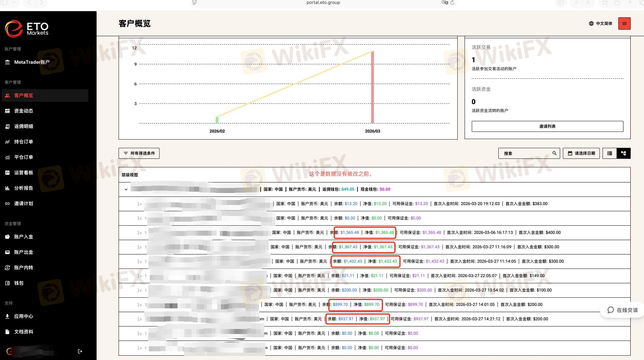Click the search magnifier icon
This screenshot has height=360, width=644.
click(x=554, y=153)
